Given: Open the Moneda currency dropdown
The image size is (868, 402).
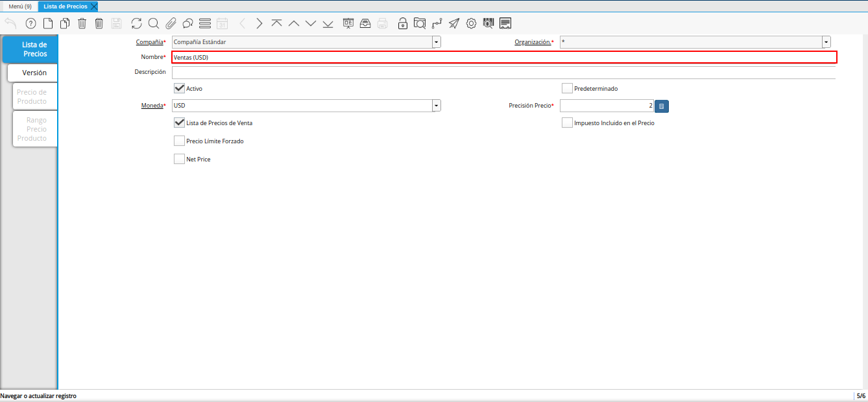Looking at the screenshot, I should pos(437,106).
